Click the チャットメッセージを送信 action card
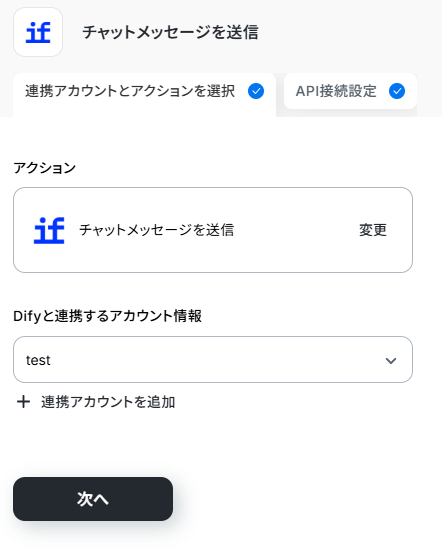The height and width of the screenshot is (549, 442). pyautogui.click(x=213, y=230)
